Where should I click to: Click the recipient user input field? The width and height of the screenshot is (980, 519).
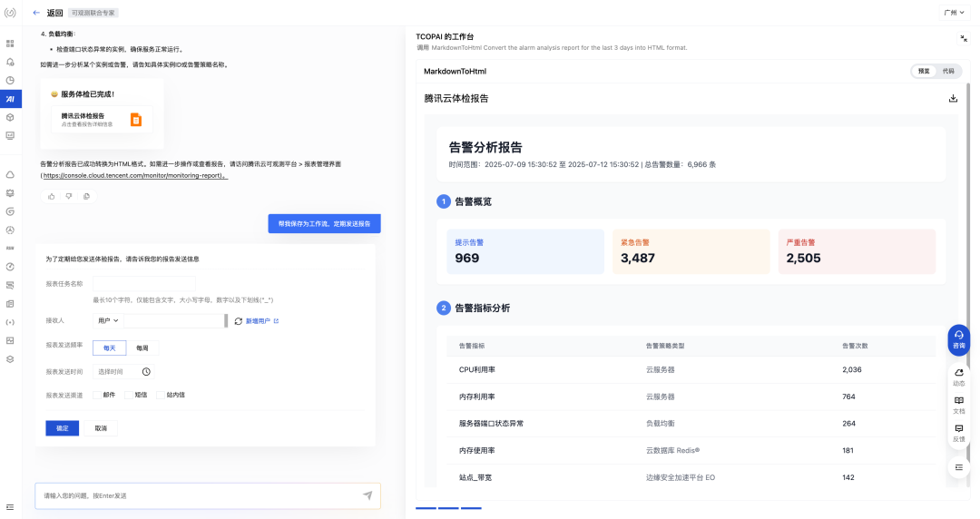pos(173,321)
